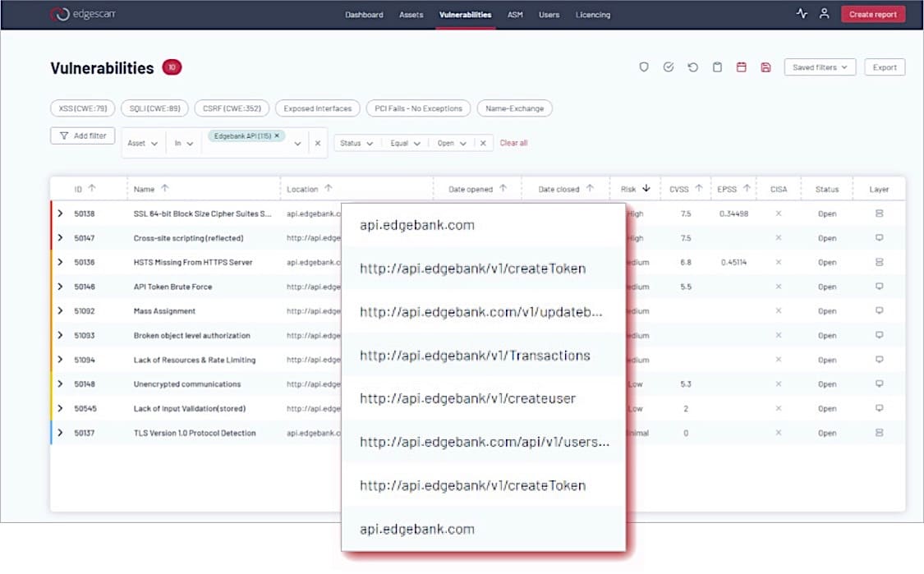Apply the Exposed Interfaces preset filter
This screenshot has width=924, height=574.
click(x=318, y=108)
